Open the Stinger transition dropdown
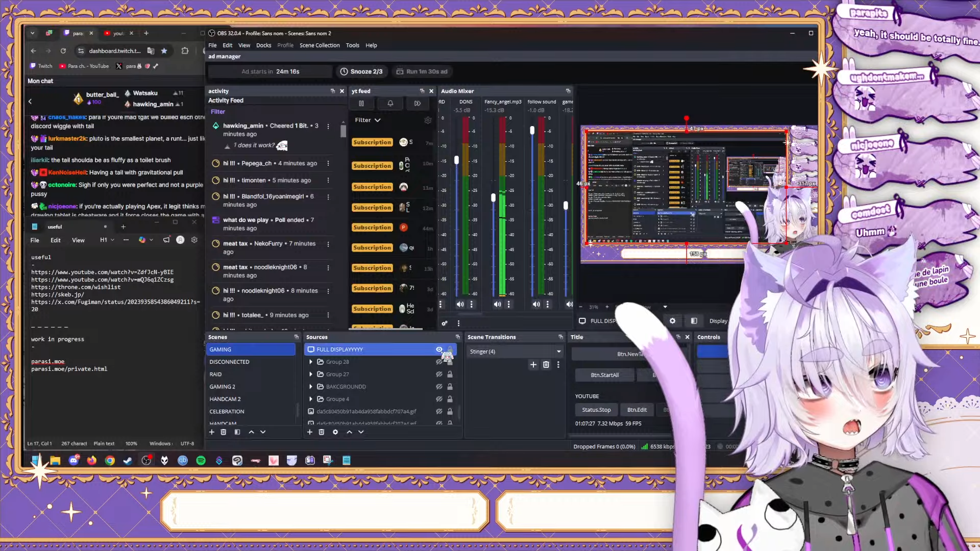Image resolution: width=980 pixels, height=551 pixels. 514,352
